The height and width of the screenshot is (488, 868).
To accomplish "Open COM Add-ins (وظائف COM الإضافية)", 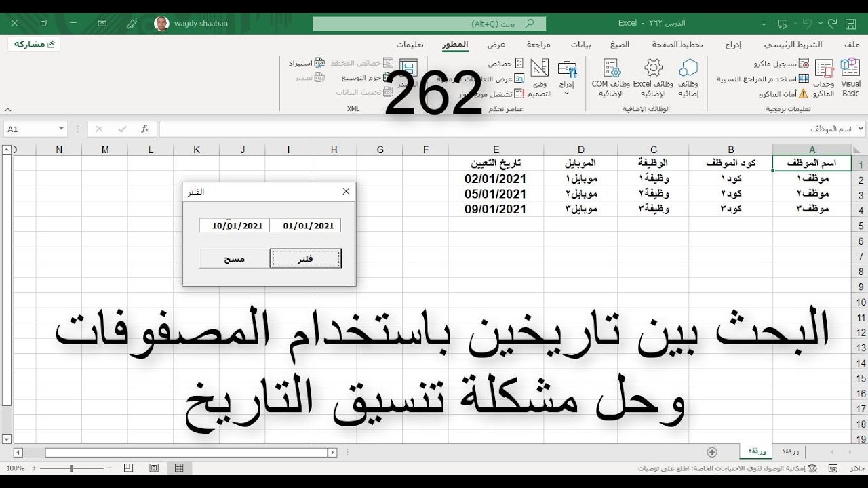I will tap(611, 78).
